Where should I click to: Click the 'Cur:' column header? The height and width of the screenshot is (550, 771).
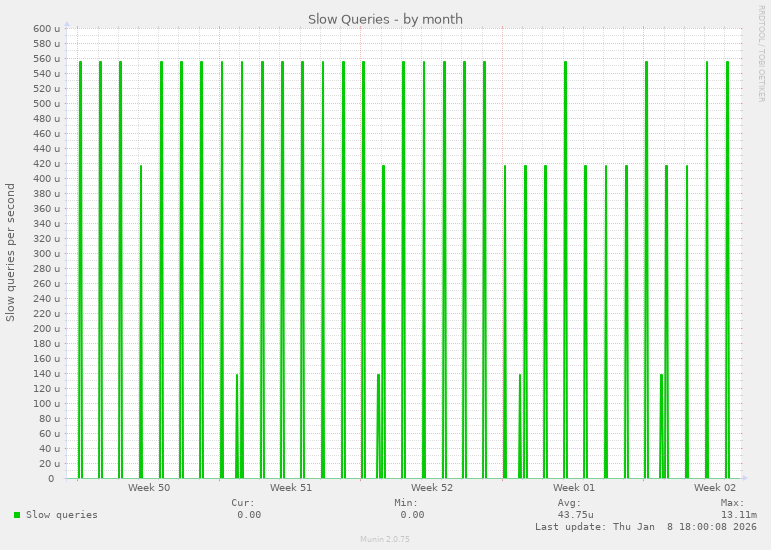coord(243,503)
